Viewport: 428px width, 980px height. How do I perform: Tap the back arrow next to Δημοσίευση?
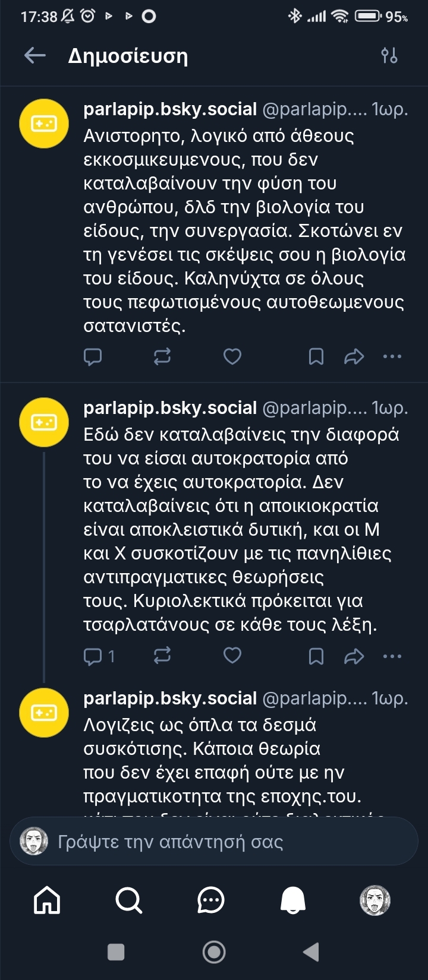[x=35, y=56]
